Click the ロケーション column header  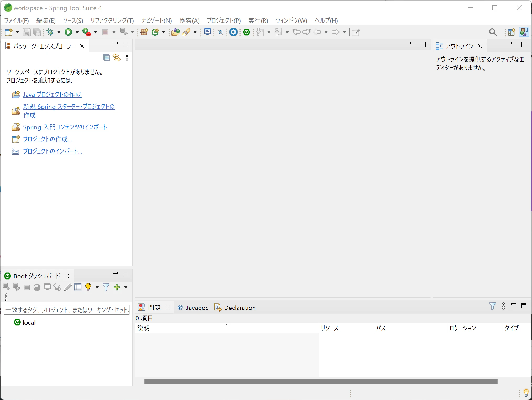475,328
